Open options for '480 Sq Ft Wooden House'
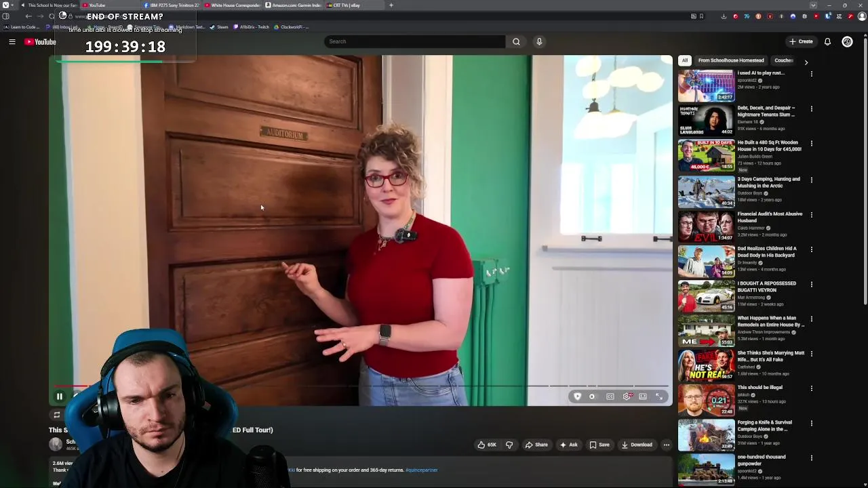 [811, 144]
